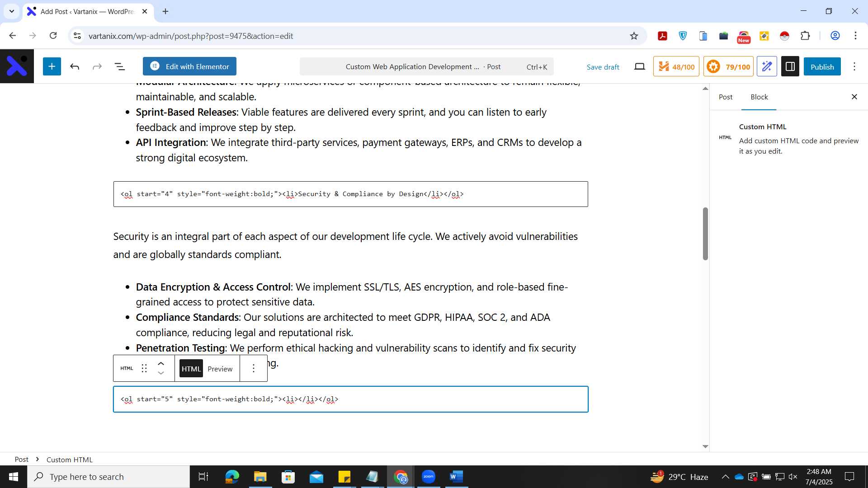
Task: Open the blue shield extension
Action: (683, 36)
